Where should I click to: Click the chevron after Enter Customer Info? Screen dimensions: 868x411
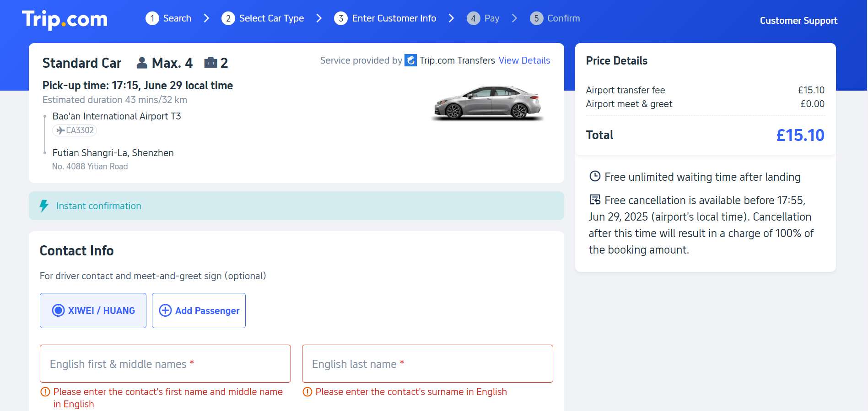452,18
